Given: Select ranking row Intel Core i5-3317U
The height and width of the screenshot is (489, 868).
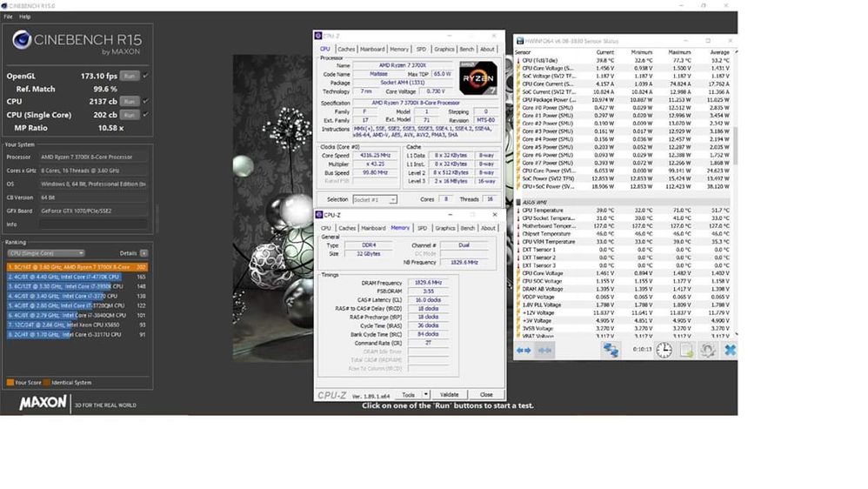Looking at the screenshot, I should [77, 334].
